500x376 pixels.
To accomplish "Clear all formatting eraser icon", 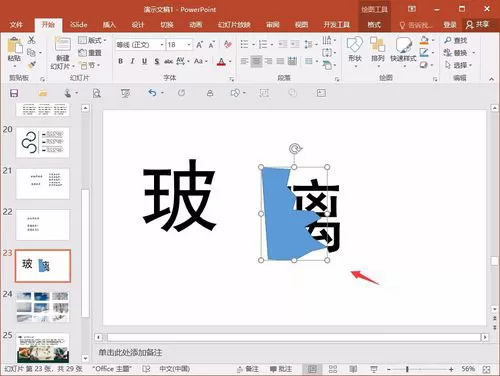I will [228, 44].
